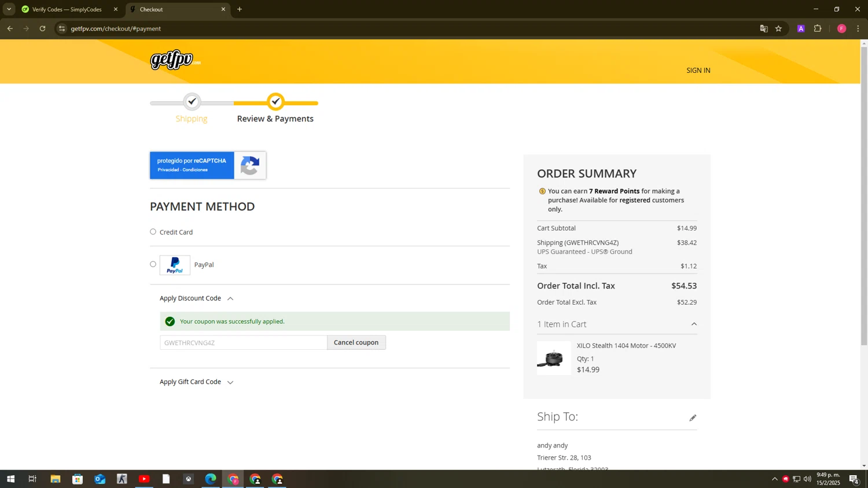The height and width of the screenshot is (488, 868).
Task: Click the PayPal logo image
Action: [175, 265]
